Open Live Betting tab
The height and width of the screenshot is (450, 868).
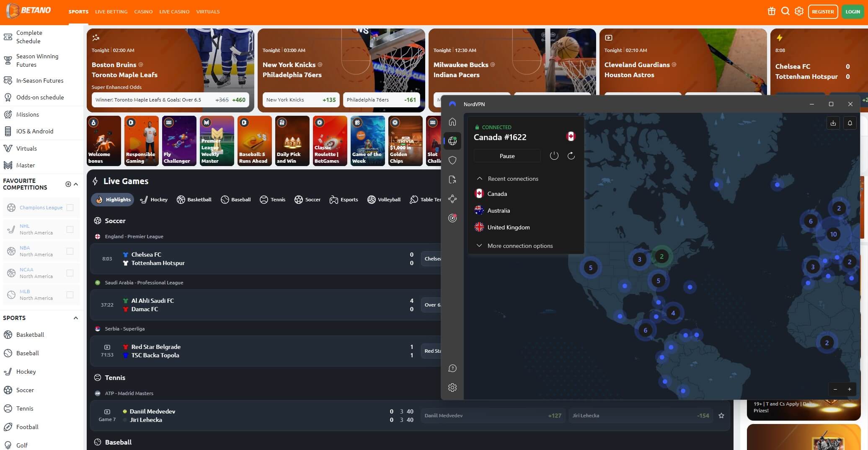(x=111, y=12)
